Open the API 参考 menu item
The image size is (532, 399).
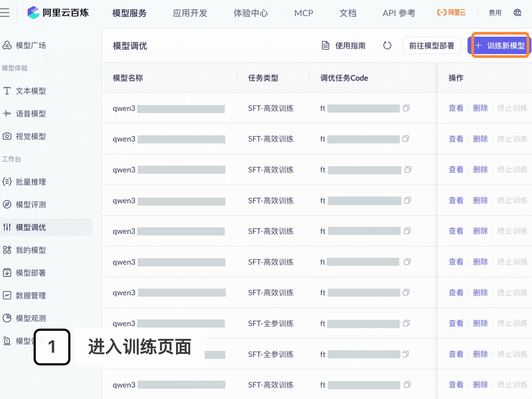click(x=399, y=13)
